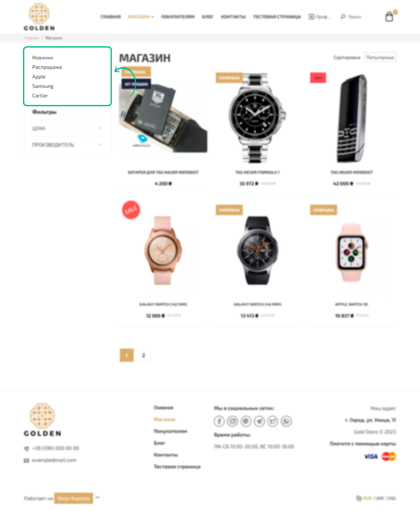Open the WhatsApp social icon in footer
Screen dimensions: 420x511
(286, 421)
